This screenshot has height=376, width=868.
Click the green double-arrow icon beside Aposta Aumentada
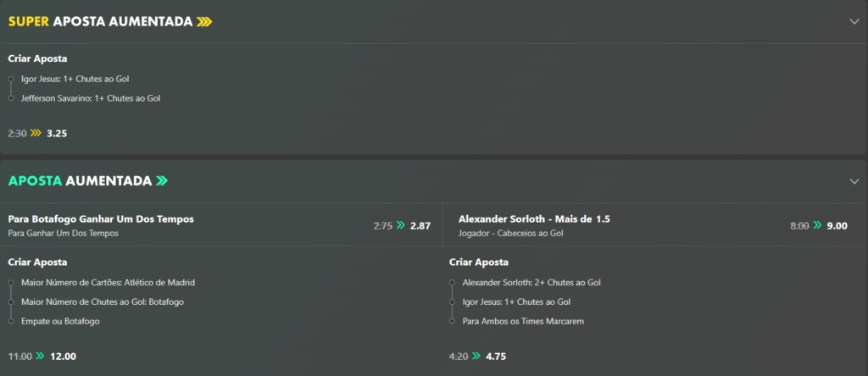click(x=162, y=181)
